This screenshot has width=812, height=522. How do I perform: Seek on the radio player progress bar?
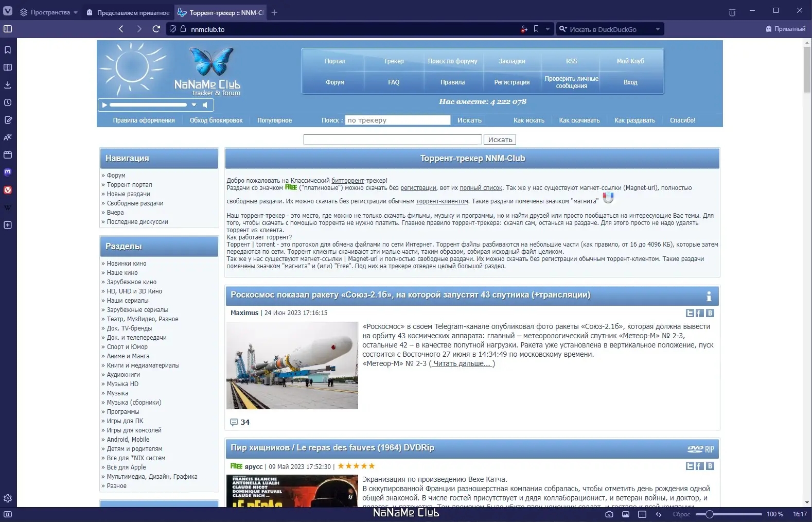click(148, 105)
